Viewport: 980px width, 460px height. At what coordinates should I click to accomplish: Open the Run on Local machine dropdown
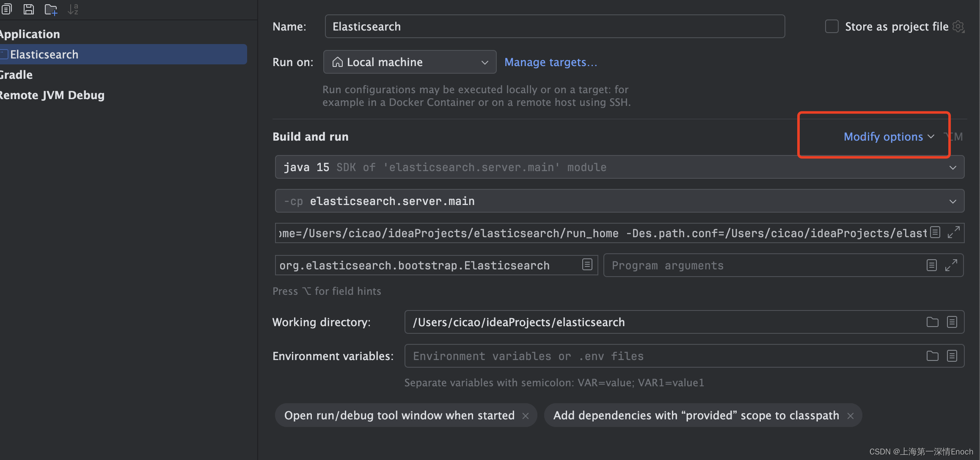[x=410, y=62]
